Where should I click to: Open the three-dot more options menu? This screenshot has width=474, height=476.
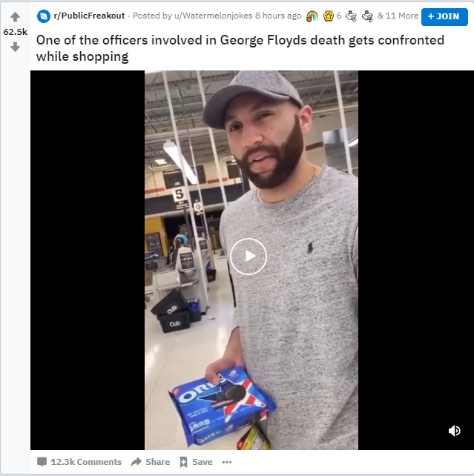(227, 462)
